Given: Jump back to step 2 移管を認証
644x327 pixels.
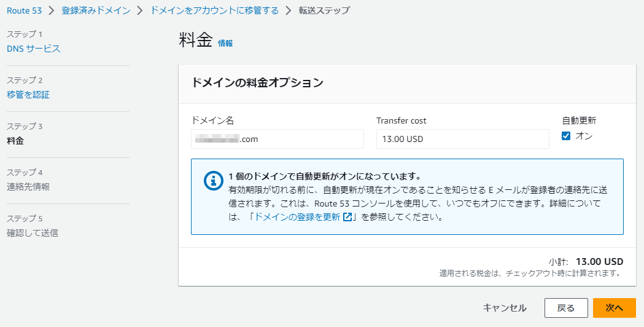Looking at the screenshot, I should coord(28,95).
